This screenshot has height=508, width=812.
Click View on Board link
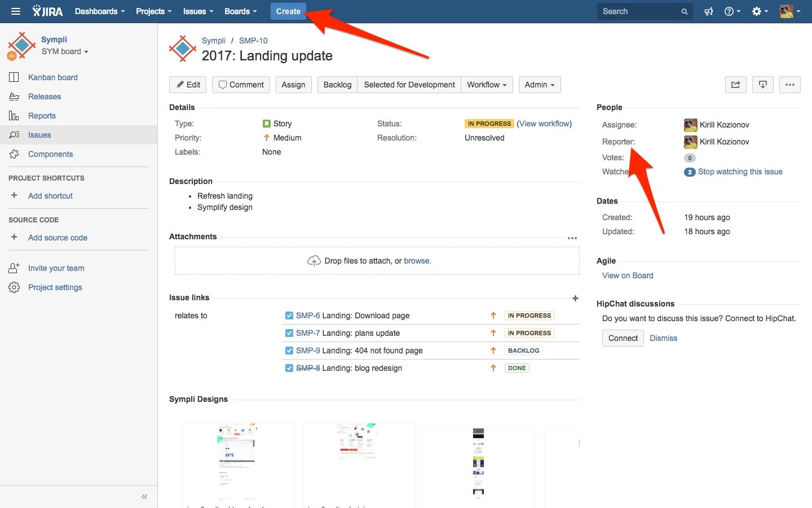click(628, 275)
